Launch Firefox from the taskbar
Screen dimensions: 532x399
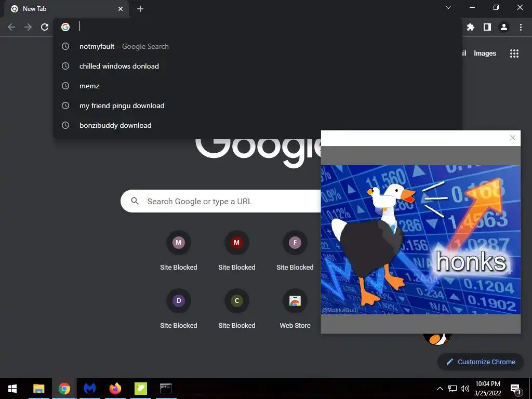click(115, 389)
